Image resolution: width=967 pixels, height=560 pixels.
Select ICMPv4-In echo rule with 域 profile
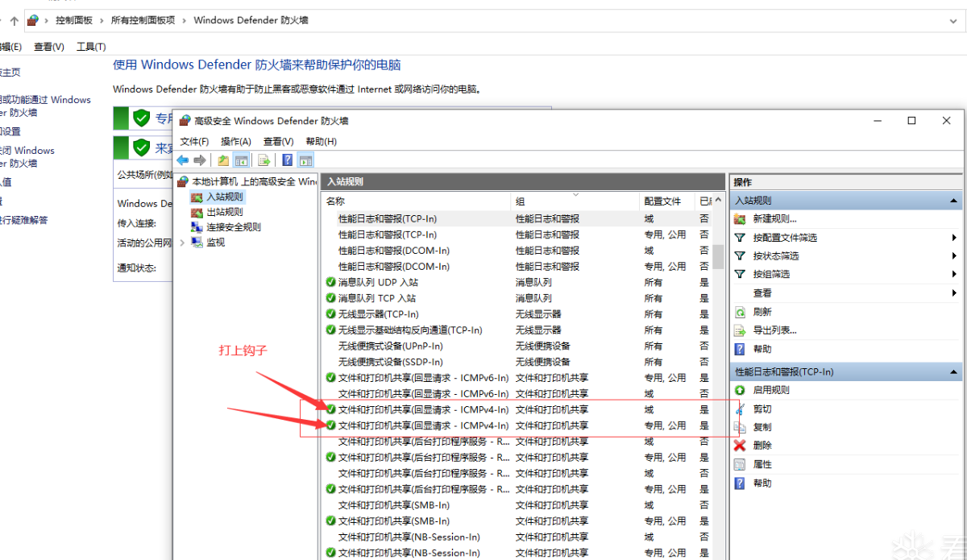[x=517, y=410]
